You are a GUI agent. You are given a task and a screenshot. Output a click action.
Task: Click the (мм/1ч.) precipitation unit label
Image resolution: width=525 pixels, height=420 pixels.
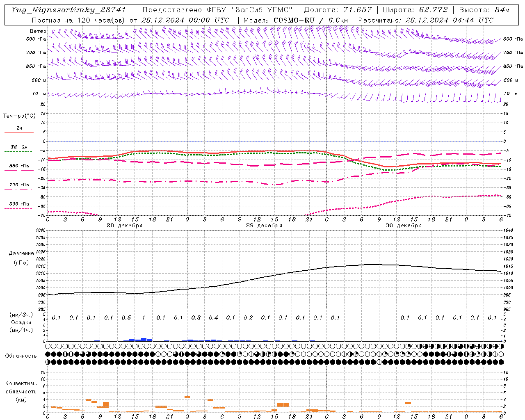[21, 330]
